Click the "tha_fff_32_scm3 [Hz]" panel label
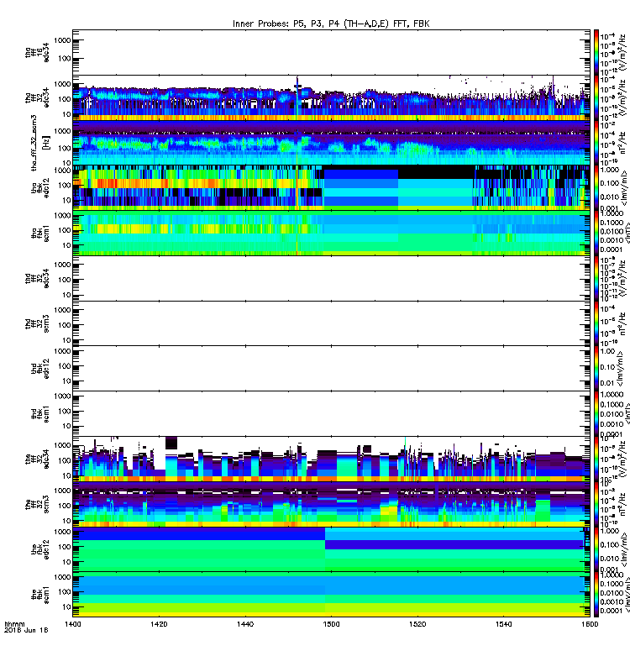630x672 pixels. (39, 143)
